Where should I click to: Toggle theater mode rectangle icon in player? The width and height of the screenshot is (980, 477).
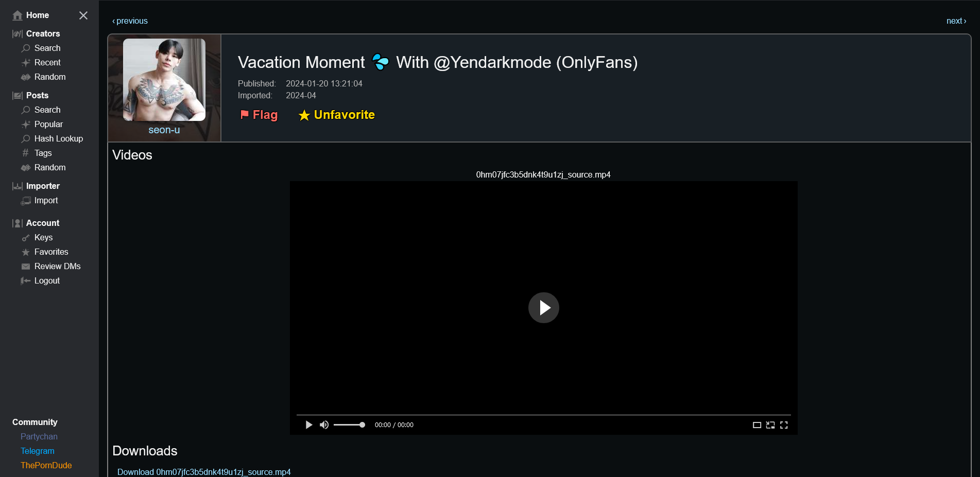(757, 425)
